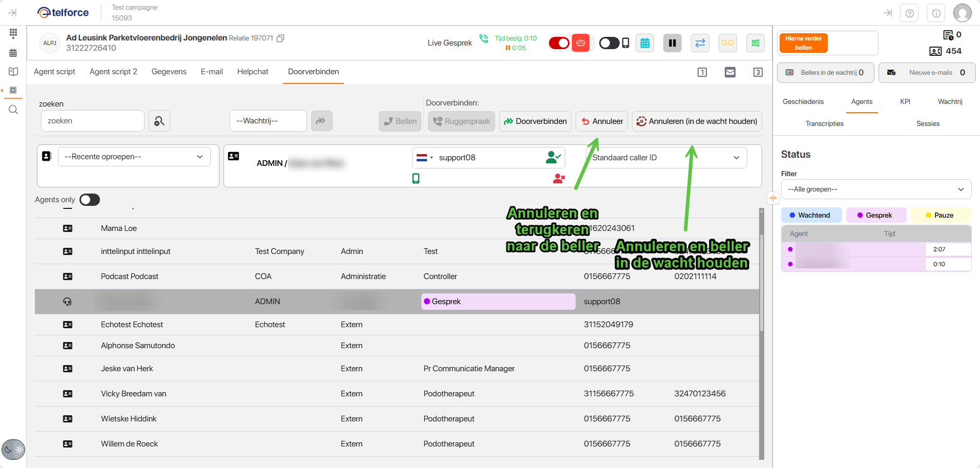This screenshot has height=468, width=980.
Task: Click the red hang up call icon
Action: click(580, 43)
